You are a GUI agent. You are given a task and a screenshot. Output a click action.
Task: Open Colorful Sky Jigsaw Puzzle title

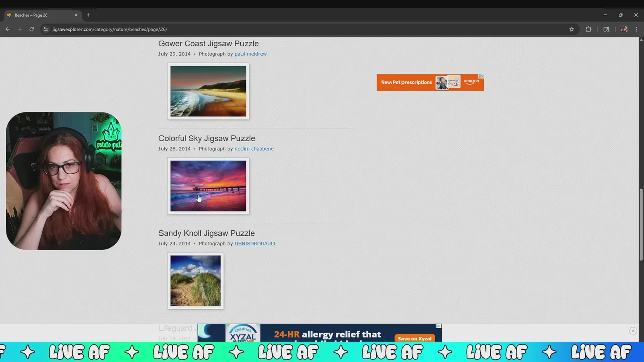coord(207,138)
